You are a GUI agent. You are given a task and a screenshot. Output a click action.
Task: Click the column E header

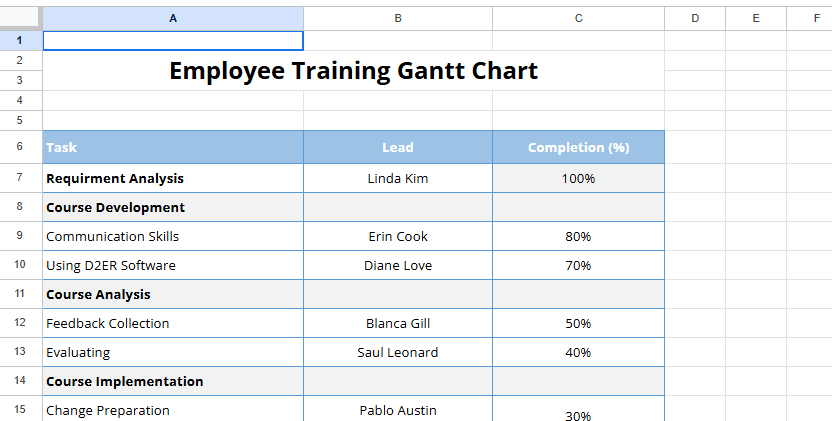point(755,18)
